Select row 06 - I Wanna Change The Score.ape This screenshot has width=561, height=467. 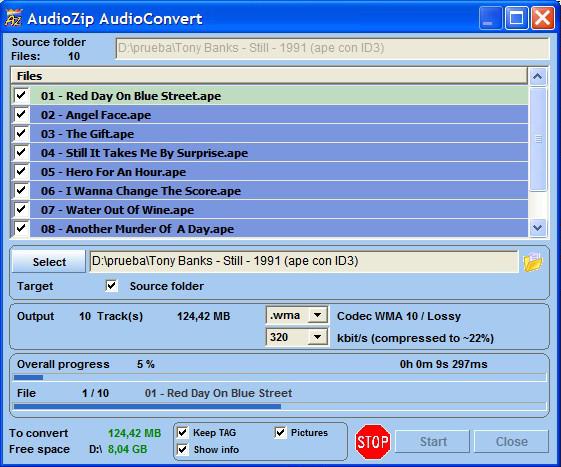[x=279, y=190]
